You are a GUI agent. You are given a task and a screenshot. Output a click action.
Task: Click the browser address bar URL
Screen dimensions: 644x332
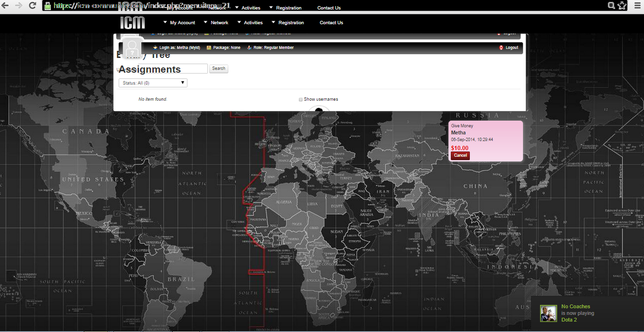pos(142,6)
